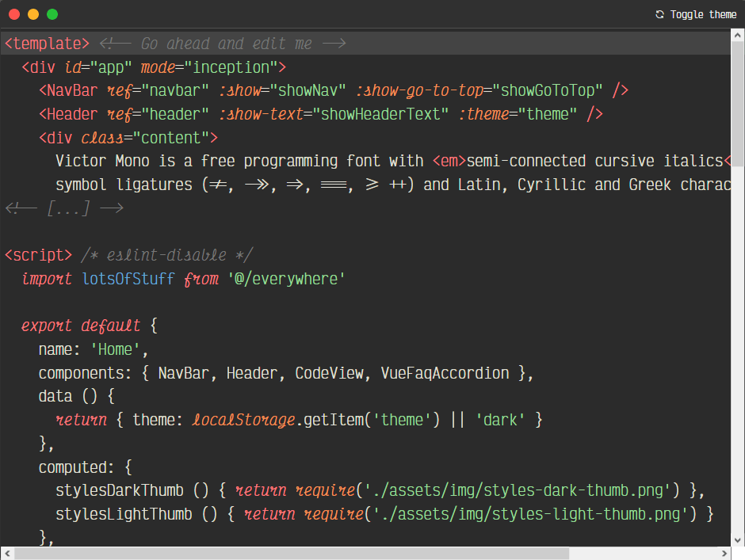The image size is (745, 560).
Task: Click the NavBar entry in components list
Action: click(183, 372)
